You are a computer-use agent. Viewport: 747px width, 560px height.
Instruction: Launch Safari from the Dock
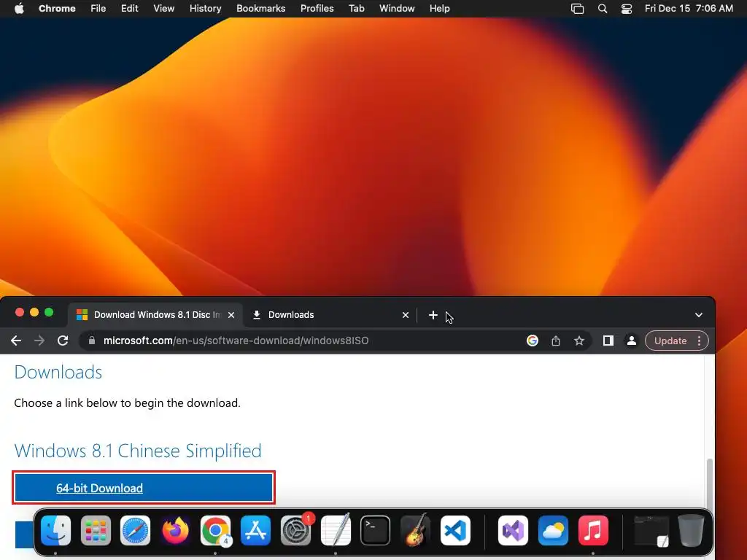135,530
